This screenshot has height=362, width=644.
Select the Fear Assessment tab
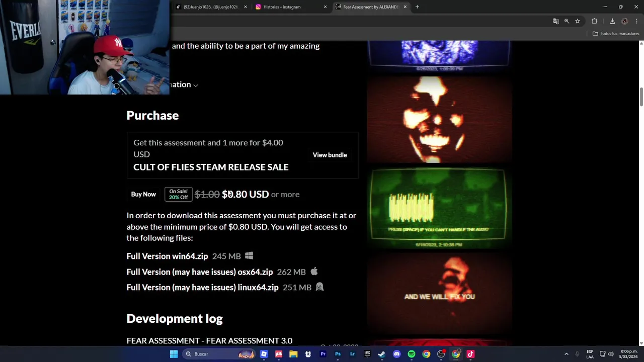tap(370, 7)
